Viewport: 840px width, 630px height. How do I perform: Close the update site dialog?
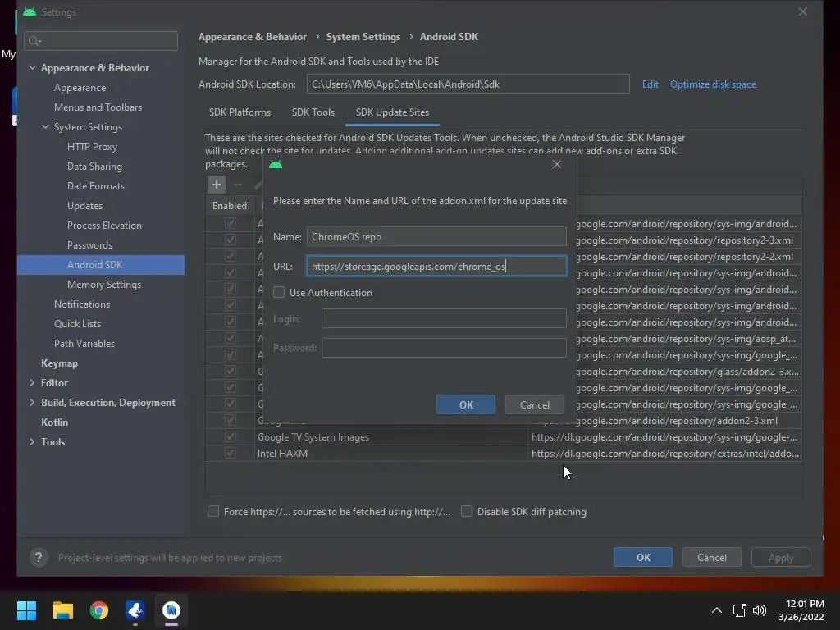point(557,164)
